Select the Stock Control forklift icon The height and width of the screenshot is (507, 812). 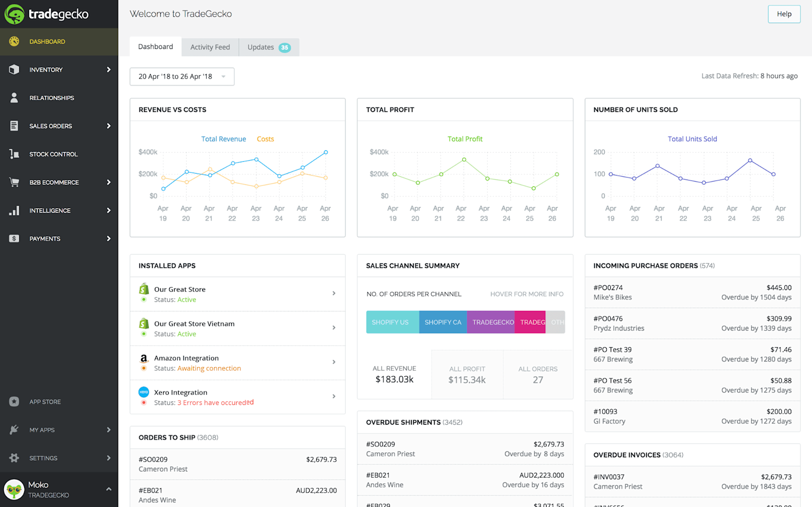pyautogui.click(x=14, y=154)
